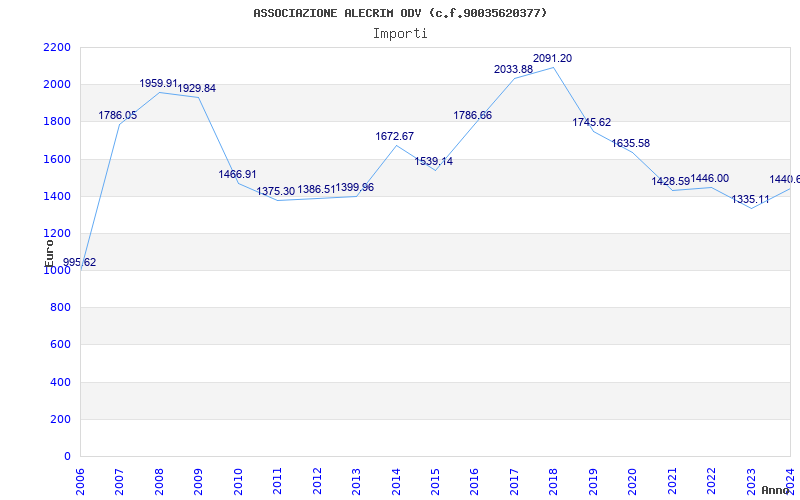Click the y-axis value 2000
This screenshot has height=500, width=800.
coord(57,85)
